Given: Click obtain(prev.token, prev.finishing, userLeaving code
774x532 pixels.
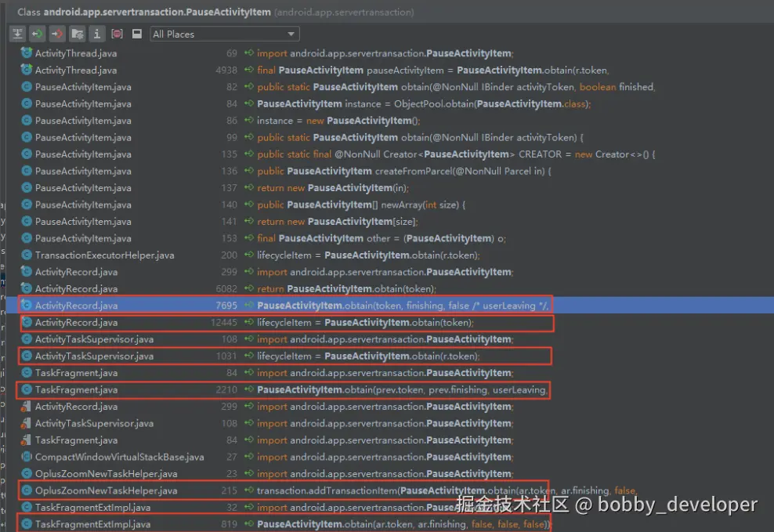Looking at the screenshot, I should tap(403, 389).
